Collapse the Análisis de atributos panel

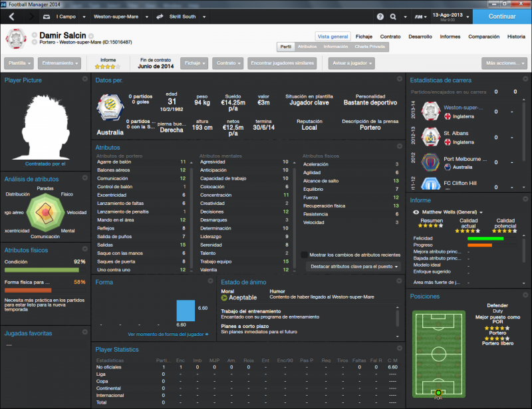tap(85, 178)
